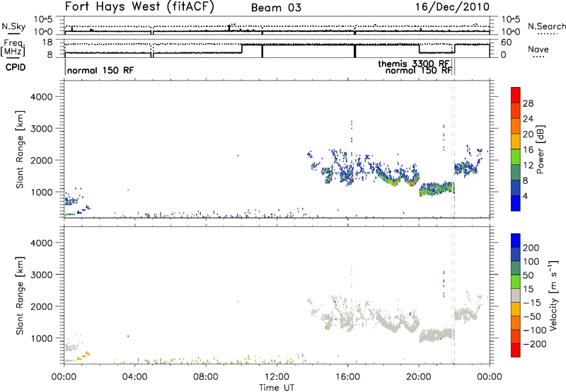Click the red bottom of the Velocity color bar

point(516,350)
